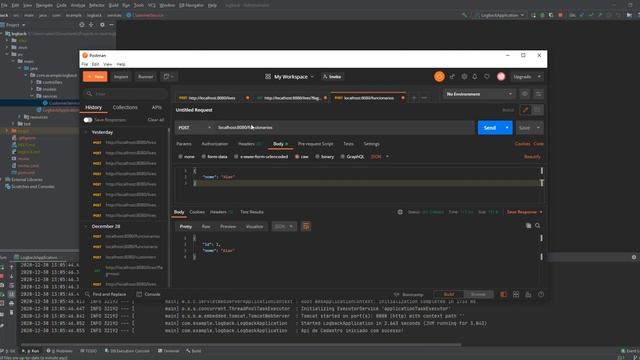Open Find and Replace in Postman footer
640x360 pixels.
105,294
